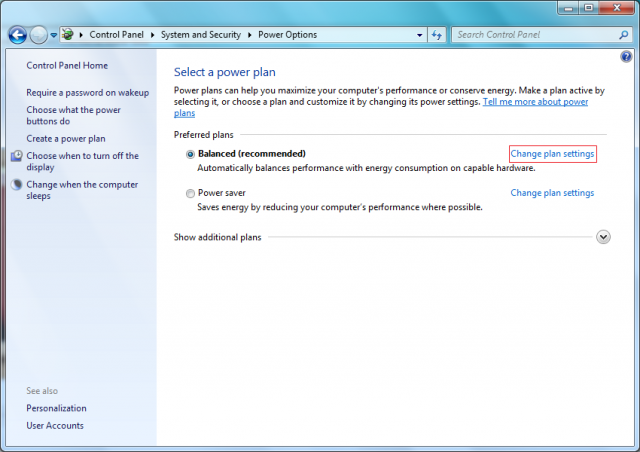Open Choose what the power buttons do
This screenshot has width=640, height=452.
(73, 116)
